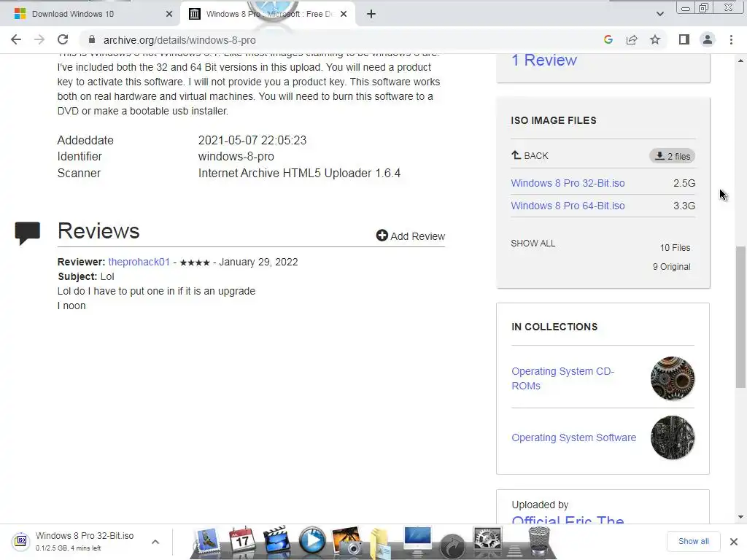Bookmark this page with the star icon
The height and width of the screenshot is (560, 747).
point(655,39)
